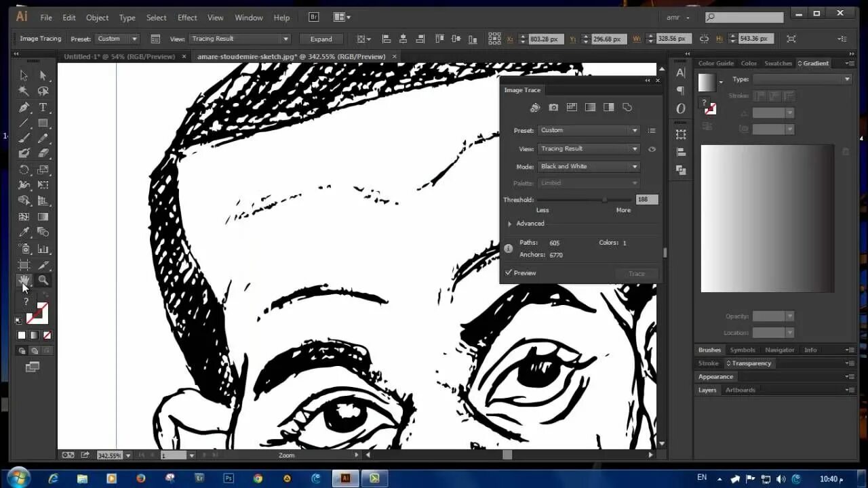
Task: Select the Line Segment tool
Action: (24, 123)
